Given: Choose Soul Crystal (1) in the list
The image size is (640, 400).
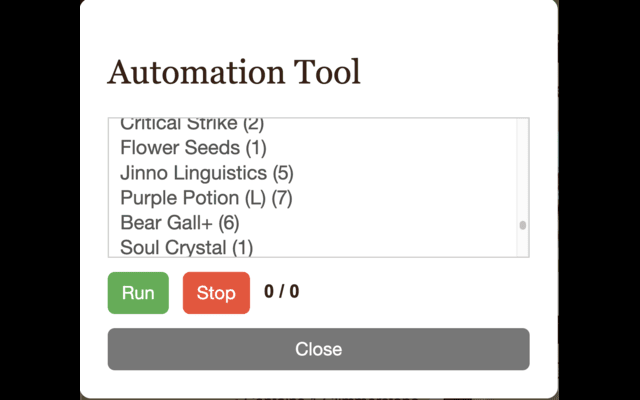Looking at the screenshot, I should point(186,247).
